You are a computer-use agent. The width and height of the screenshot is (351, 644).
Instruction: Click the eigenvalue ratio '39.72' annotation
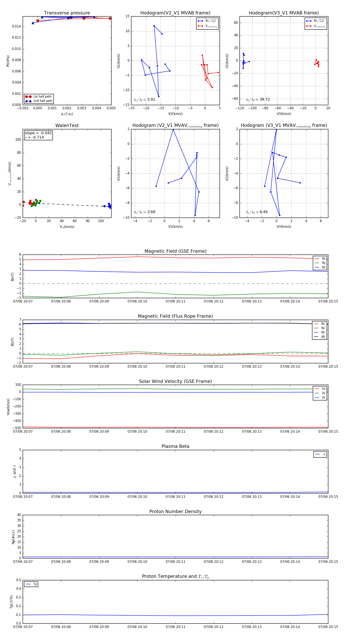coord(258,100)
